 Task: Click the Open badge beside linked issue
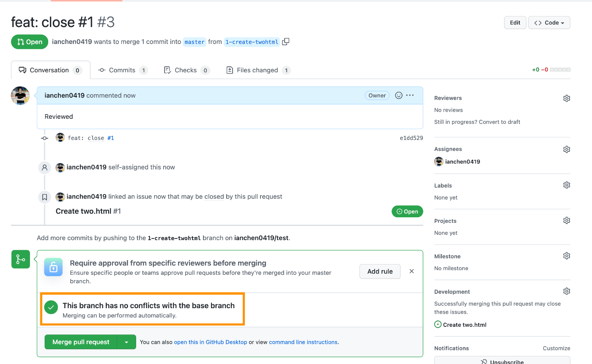[x=407, y=211]
